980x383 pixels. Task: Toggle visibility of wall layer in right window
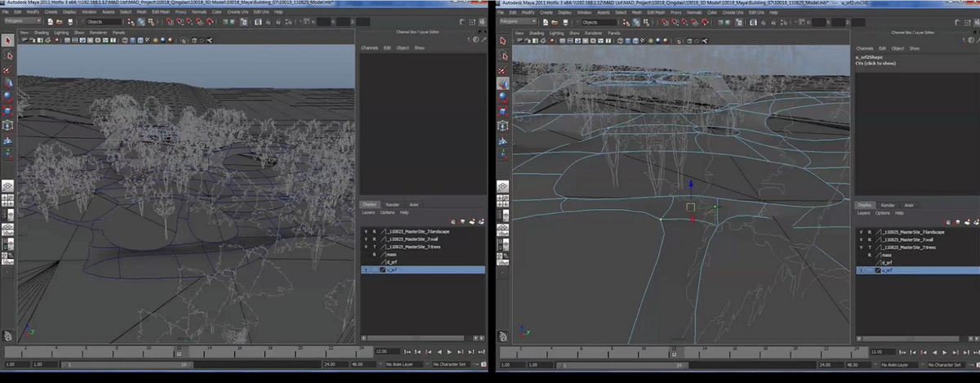(x=861, y=239)
